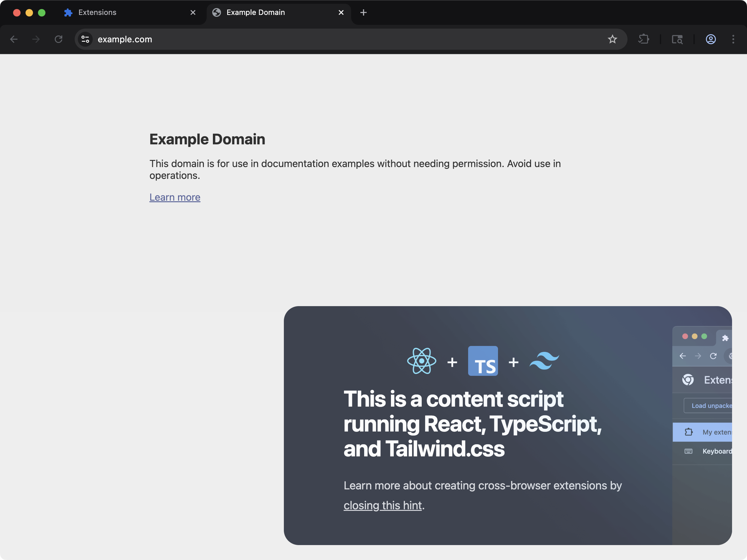Switch to the Example Domain tab

coord(256,12)
